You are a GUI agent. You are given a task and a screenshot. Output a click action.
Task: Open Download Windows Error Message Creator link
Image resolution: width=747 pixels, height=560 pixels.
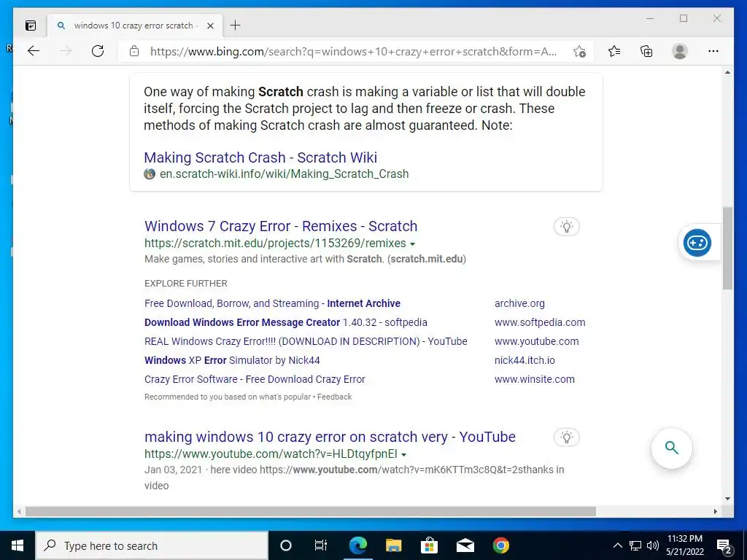[286, 322]
